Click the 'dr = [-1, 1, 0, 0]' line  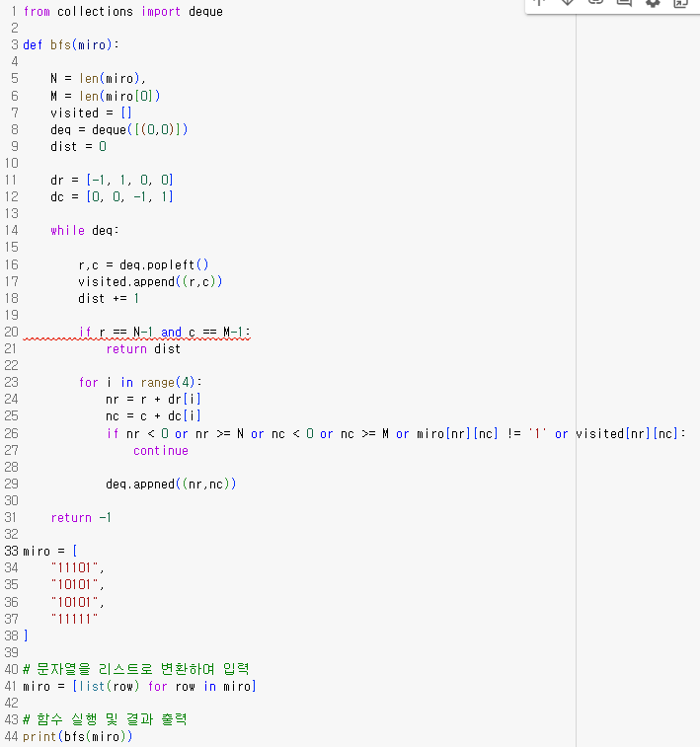coord(112,180)
